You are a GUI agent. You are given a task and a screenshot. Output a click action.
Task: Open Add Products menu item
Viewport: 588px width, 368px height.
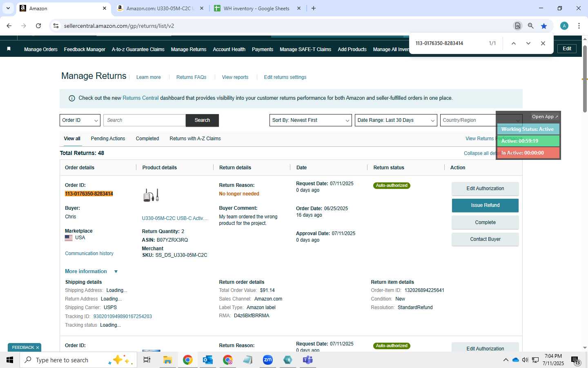click(x=352, y=49)
